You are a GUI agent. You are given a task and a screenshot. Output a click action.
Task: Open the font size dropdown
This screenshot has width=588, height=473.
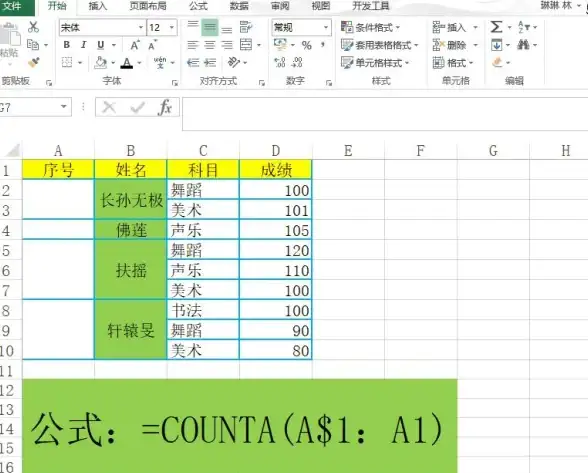pos(172,27)
